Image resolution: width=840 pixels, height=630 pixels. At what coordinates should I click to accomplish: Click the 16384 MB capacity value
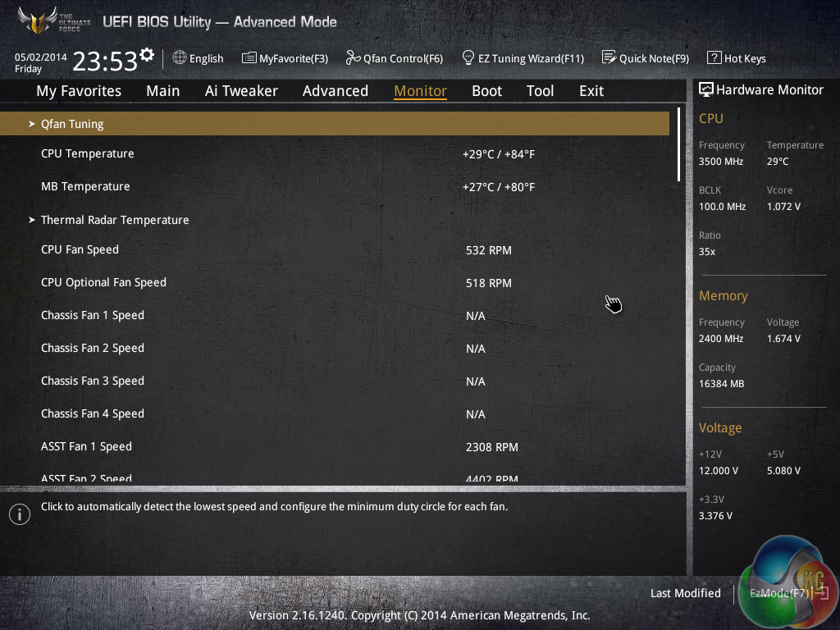[721, 384]
